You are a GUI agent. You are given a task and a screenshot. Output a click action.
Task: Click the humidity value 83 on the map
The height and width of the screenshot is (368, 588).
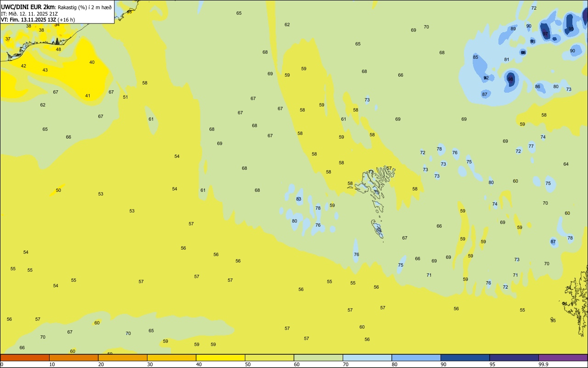pos(299,199)
